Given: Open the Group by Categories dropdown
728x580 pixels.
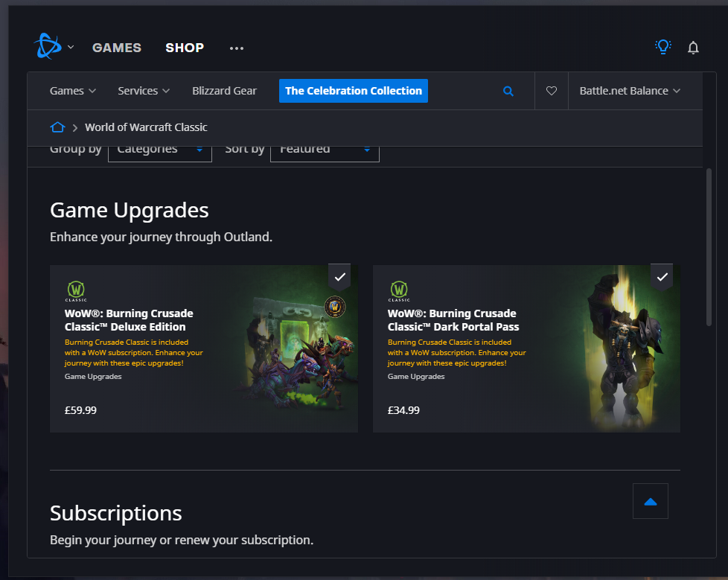Looking at the screenshot, I should [160, 153].
